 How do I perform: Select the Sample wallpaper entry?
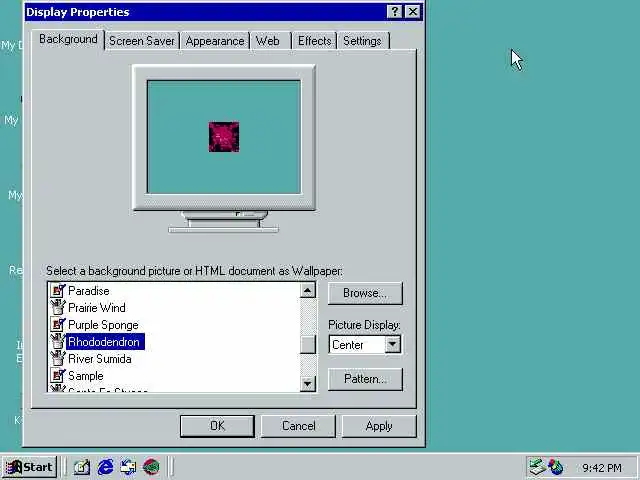pos(86,376)
